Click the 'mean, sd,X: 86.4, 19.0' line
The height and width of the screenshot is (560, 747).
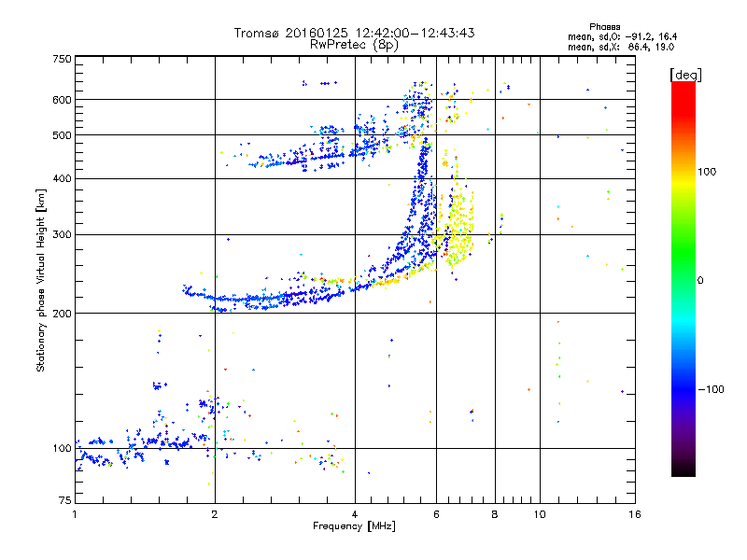pyautogui.click(x=621, y=47)
